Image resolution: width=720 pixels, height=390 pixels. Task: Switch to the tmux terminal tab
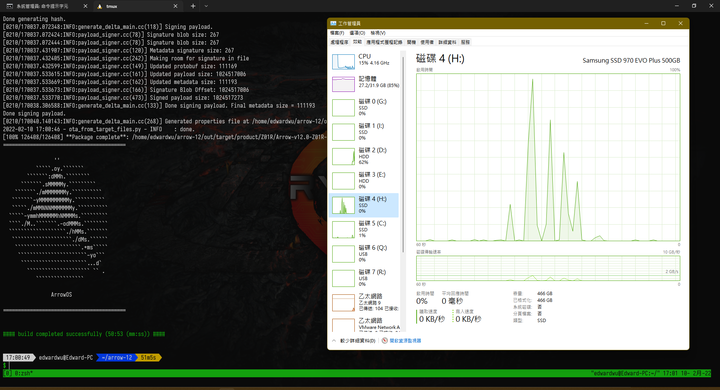pyautogui.click(x=137, y=6)
